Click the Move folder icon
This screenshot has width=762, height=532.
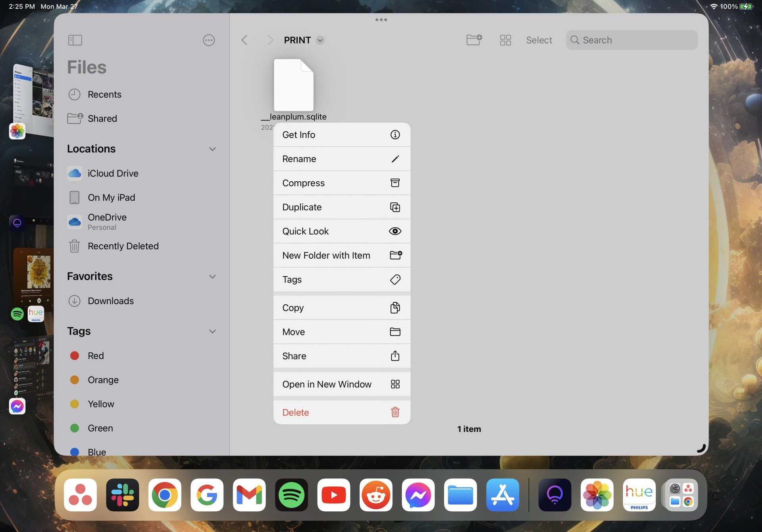coord(395,332)
